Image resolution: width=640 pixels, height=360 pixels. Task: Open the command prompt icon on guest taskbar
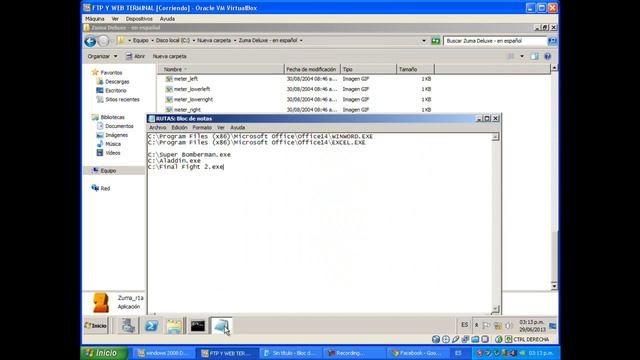pyautogui.click(x=198, y=326)
